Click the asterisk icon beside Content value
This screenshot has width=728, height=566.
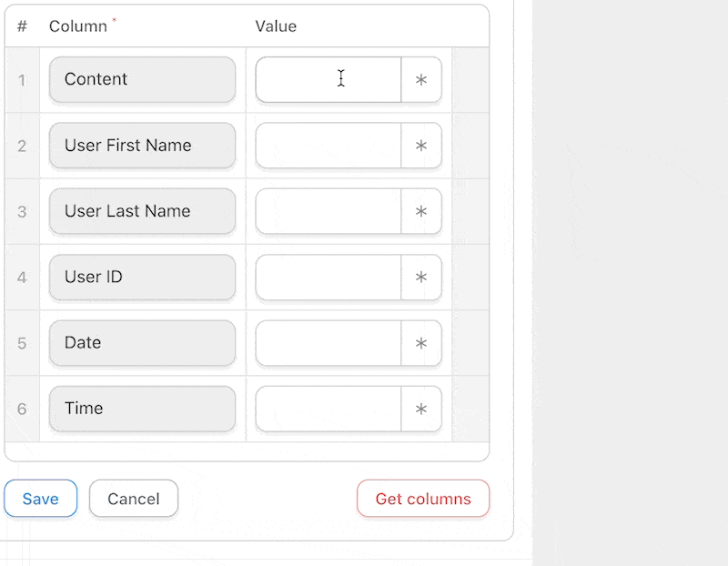pyautogui.click(x=421, y=80)
